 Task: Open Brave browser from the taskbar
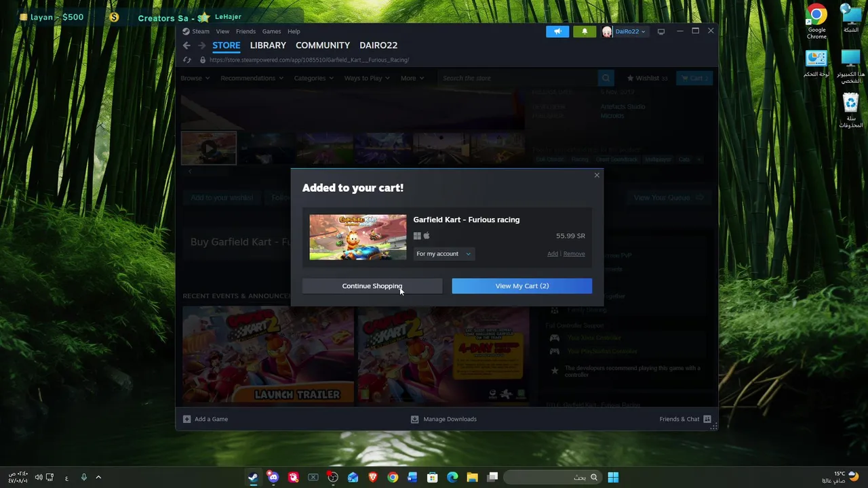372,477
